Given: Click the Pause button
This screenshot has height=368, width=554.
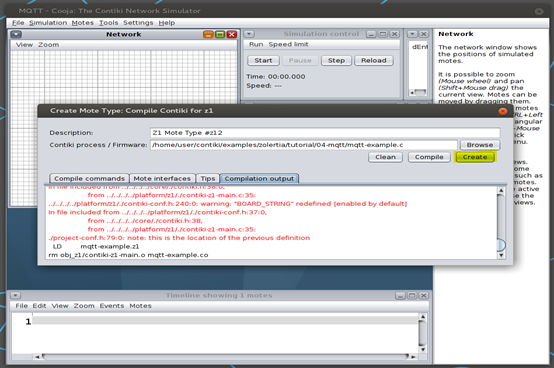Looking at the screenshot, I should [x=300, y=60].
